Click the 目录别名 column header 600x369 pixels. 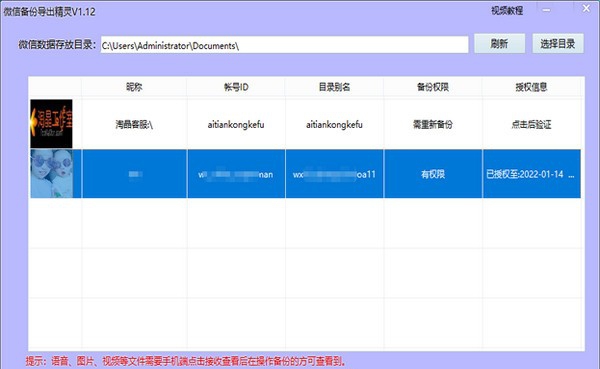coord(334,87)
